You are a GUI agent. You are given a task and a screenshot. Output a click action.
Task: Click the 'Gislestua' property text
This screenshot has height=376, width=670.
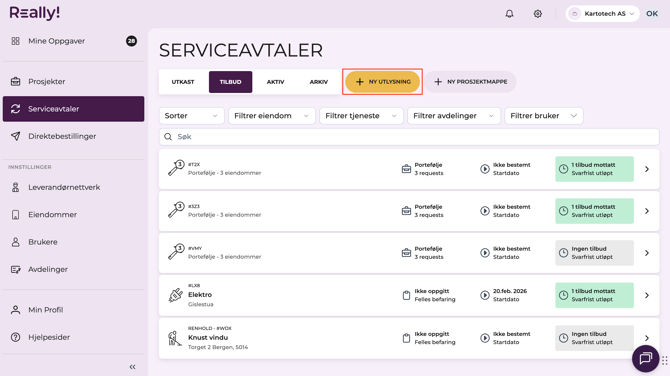pyautogui.click(x=200, y=304)
